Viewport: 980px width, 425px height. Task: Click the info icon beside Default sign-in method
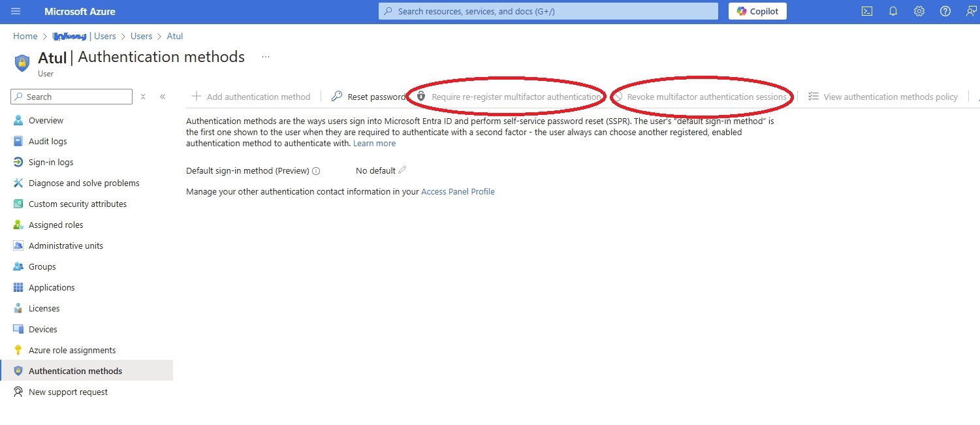pyautogui.click(x=316, y=171)
